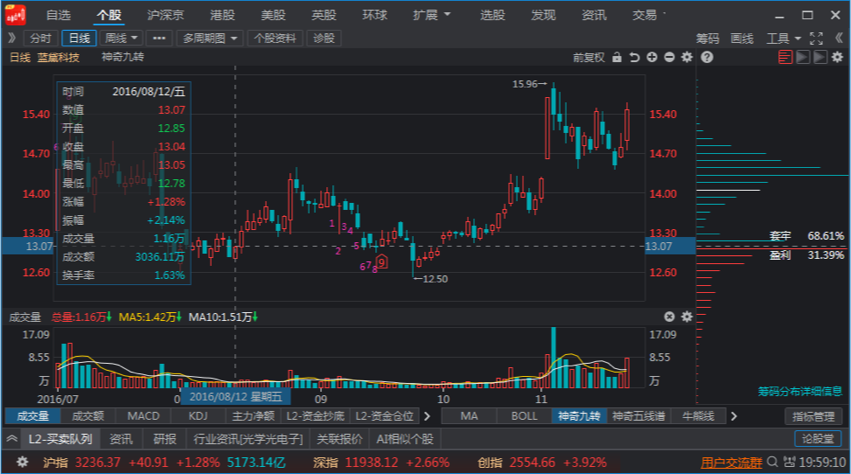Open 筹码分布详细信息 link
The width and height of the screenshot is (851, 474).
(x=800, y=391)
